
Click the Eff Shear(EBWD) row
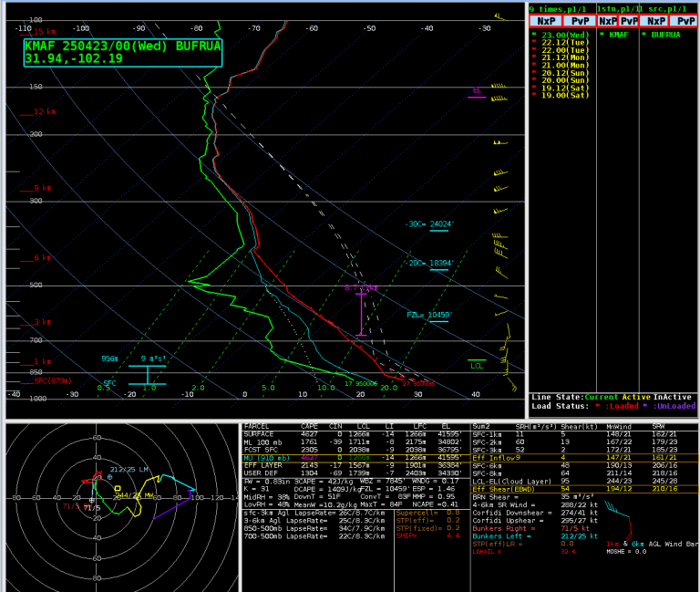tap(585, 489)
